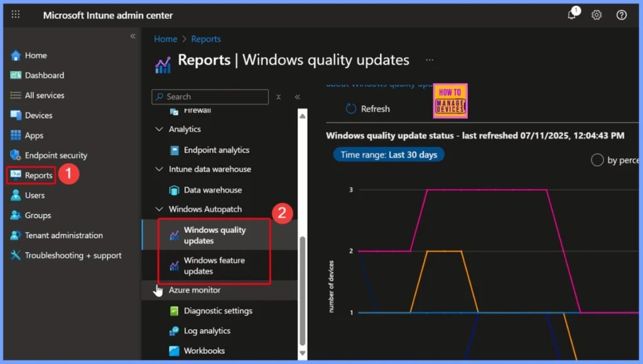The height and width of the screenshot is (364, 643).
Task: Open the app launcher grid icon
Action: click(x=16, y=15)
